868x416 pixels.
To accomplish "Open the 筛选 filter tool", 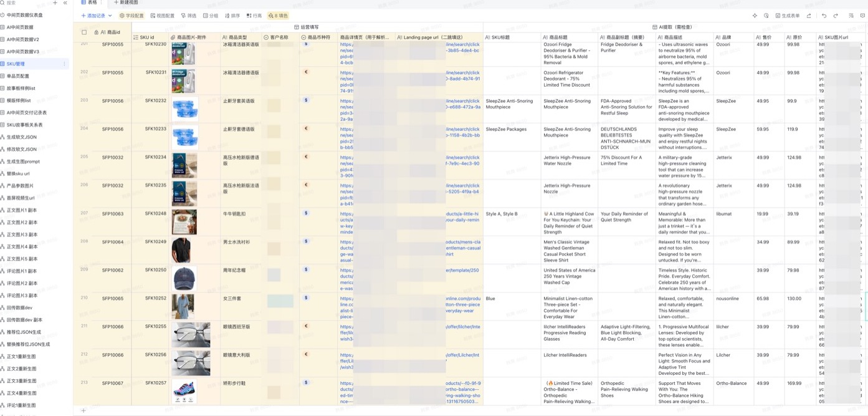I will point(189,16).
